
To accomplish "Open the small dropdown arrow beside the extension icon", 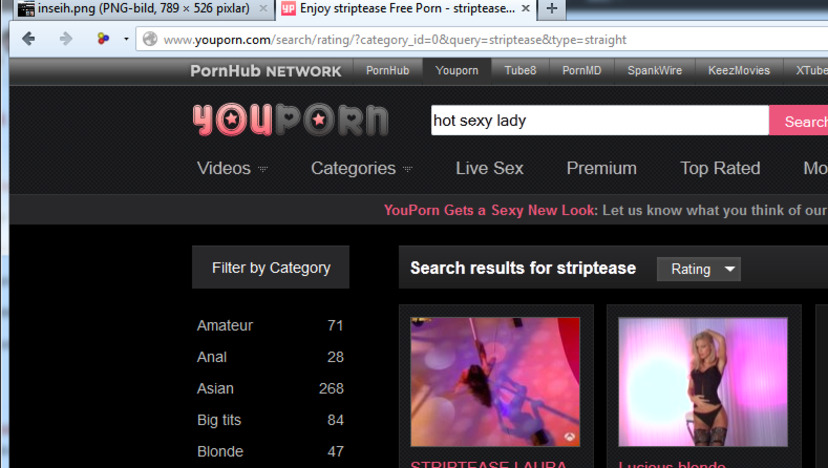I will [x=126, y=39].
